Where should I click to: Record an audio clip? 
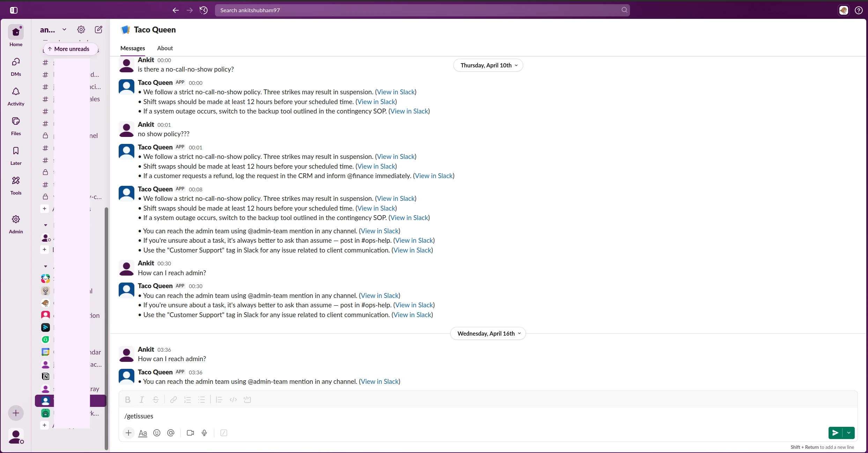pos(205,433)
